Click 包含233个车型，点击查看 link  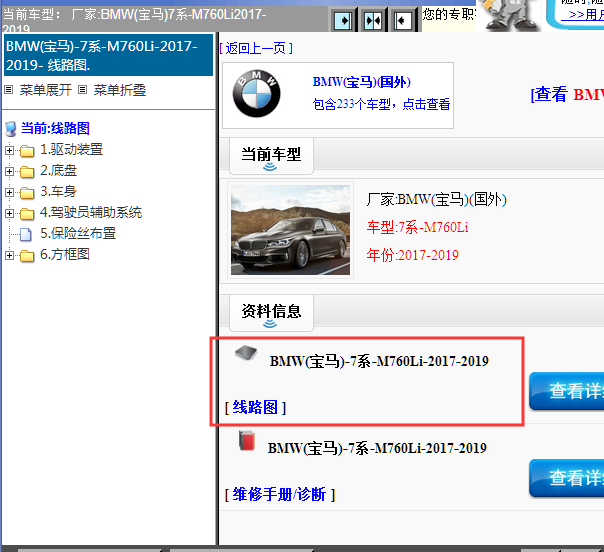click(381, 104)
